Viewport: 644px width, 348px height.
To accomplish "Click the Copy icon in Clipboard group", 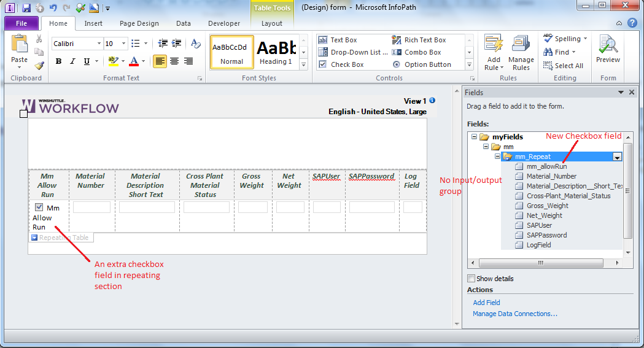I will point(39,52).
